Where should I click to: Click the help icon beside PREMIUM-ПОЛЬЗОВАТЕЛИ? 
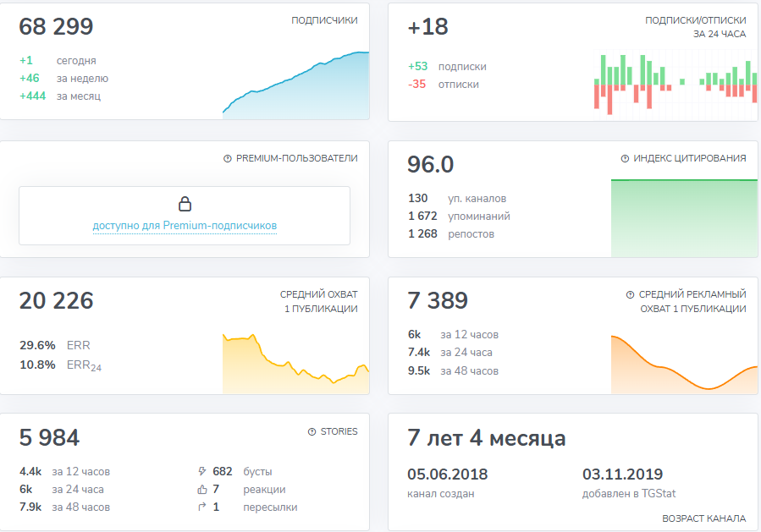227,158
